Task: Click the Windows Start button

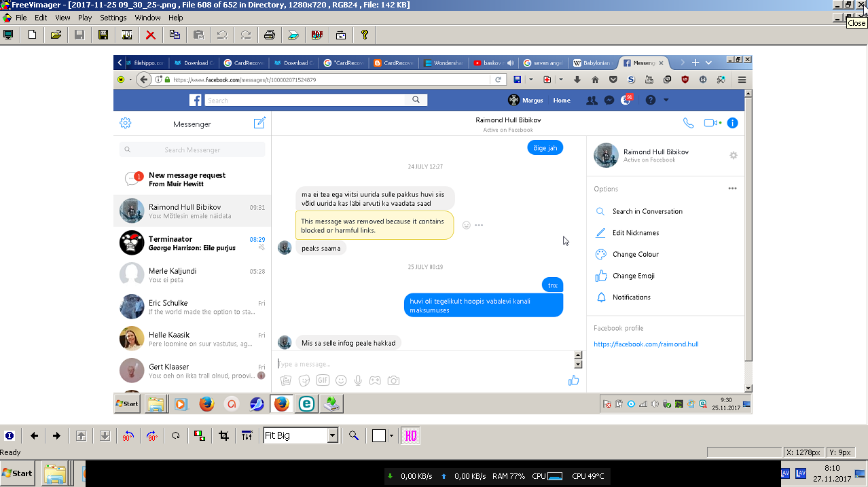Action: (18, 473)
